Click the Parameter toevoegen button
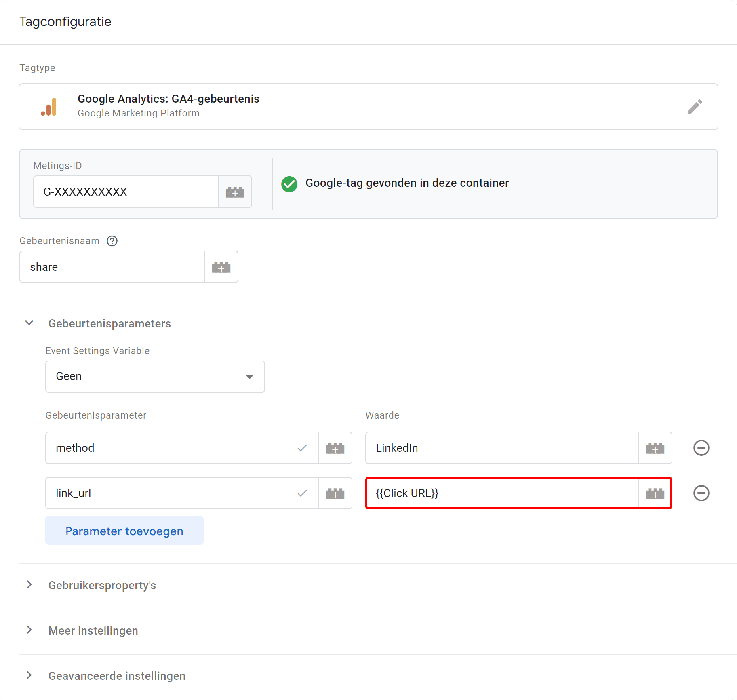 pos(124,531)
